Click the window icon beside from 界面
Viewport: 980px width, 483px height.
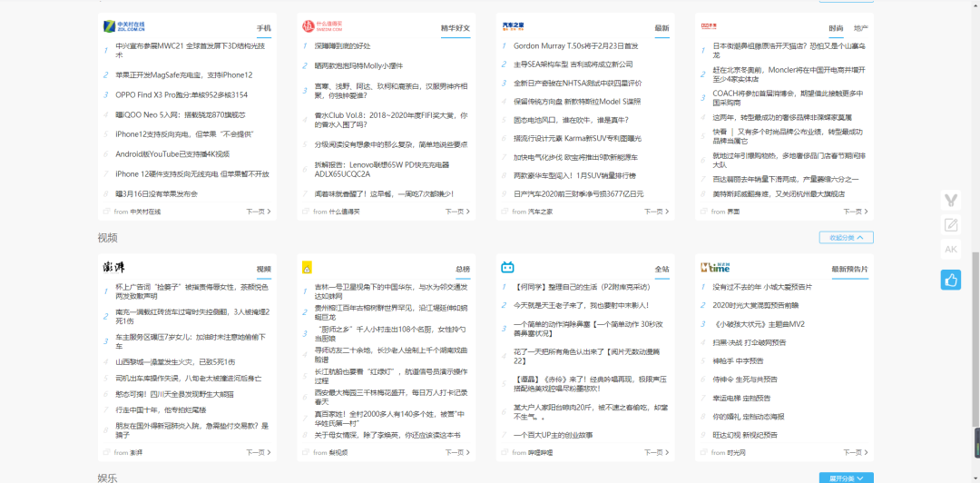pos(704,212)
